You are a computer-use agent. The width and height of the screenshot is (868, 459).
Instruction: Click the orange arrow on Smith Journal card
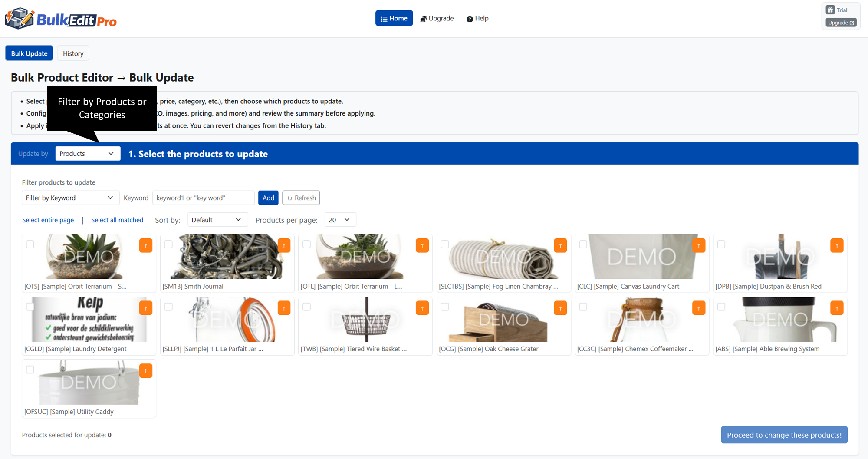tap(284, 245)
